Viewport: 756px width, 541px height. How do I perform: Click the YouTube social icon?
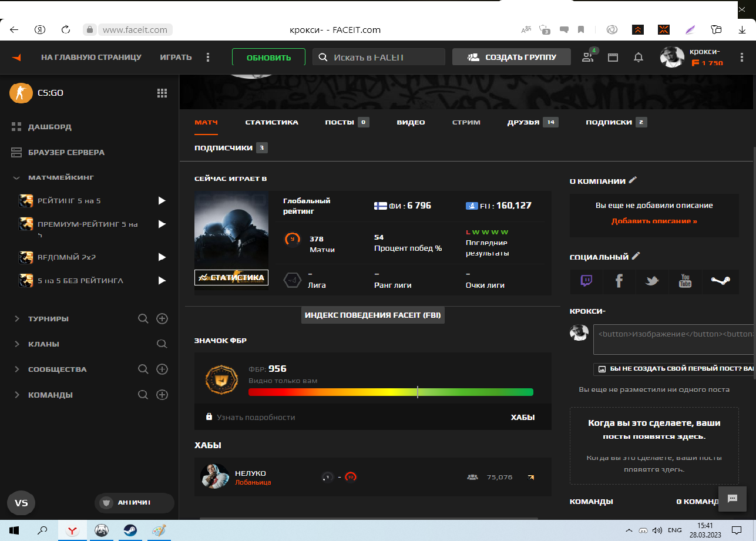(x=685, y=281)
